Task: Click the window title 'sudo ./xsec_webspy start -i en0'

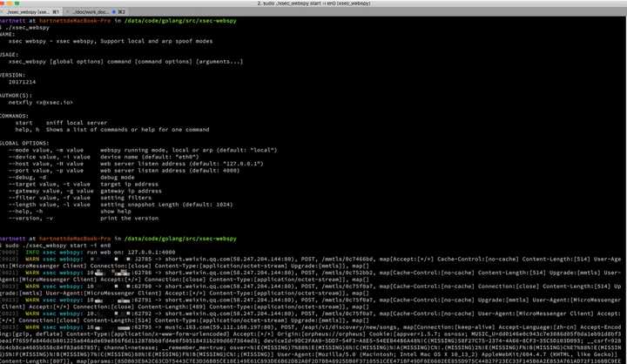Action: (313, 3)
